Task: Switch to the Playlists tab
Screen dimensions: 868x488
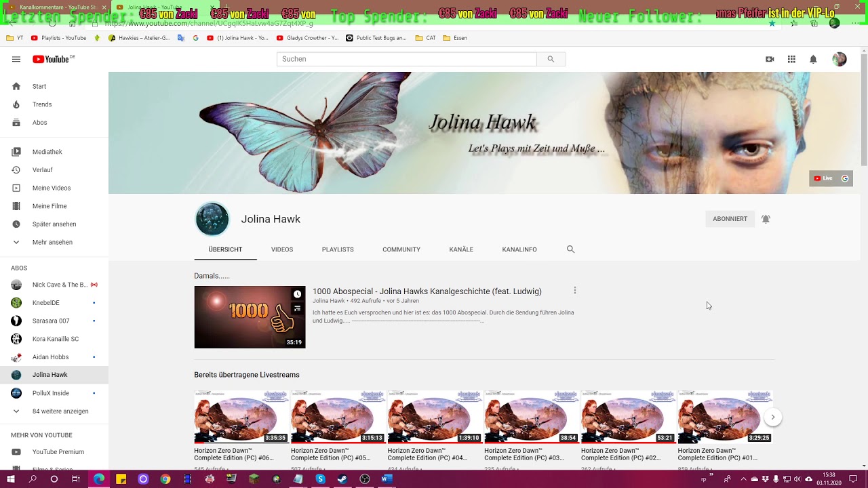Action: click(x=338, y=249)
